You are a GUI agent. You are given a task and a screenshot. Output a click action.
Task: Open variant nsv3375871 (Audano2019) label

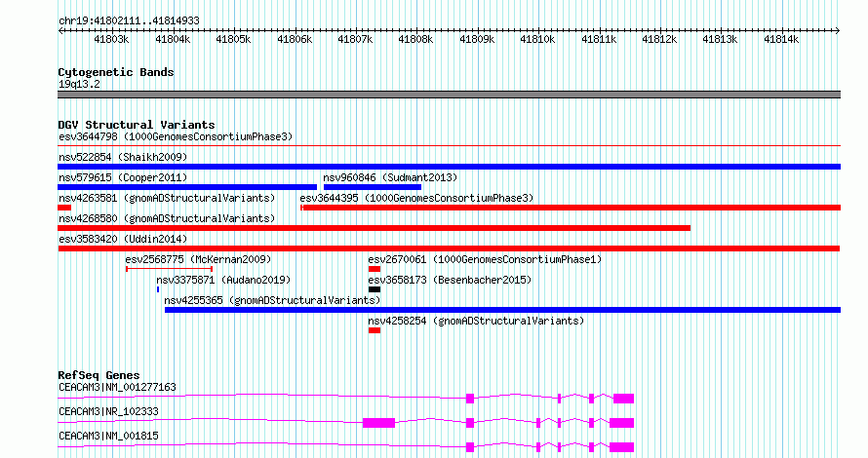click(223, 280)
